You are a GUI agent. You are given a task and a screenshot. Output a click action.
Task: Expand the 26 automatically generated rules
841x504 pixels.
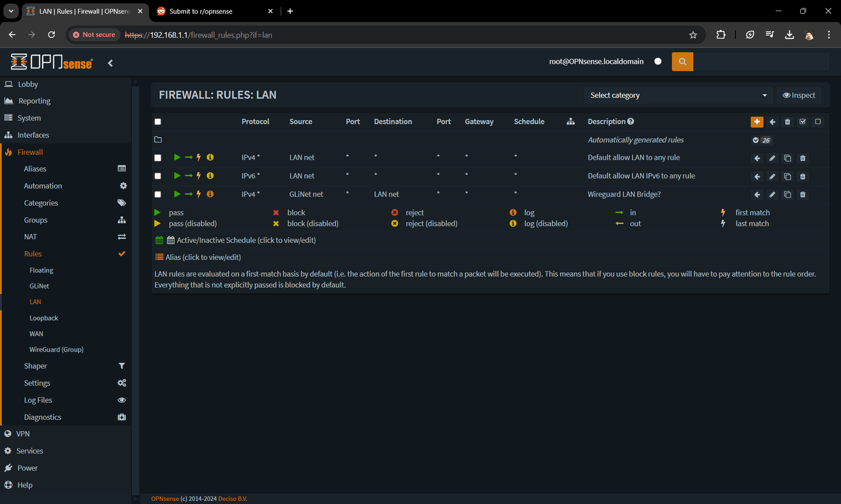coord(762,140)
